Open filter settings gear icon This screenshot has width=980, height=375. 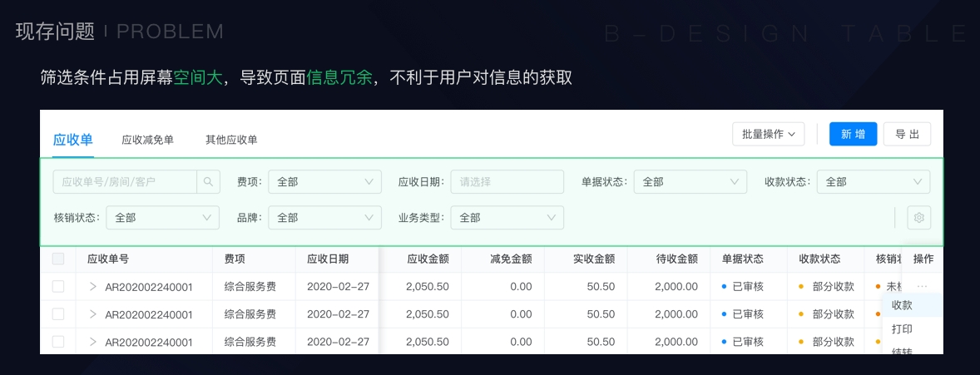[918, 218]
